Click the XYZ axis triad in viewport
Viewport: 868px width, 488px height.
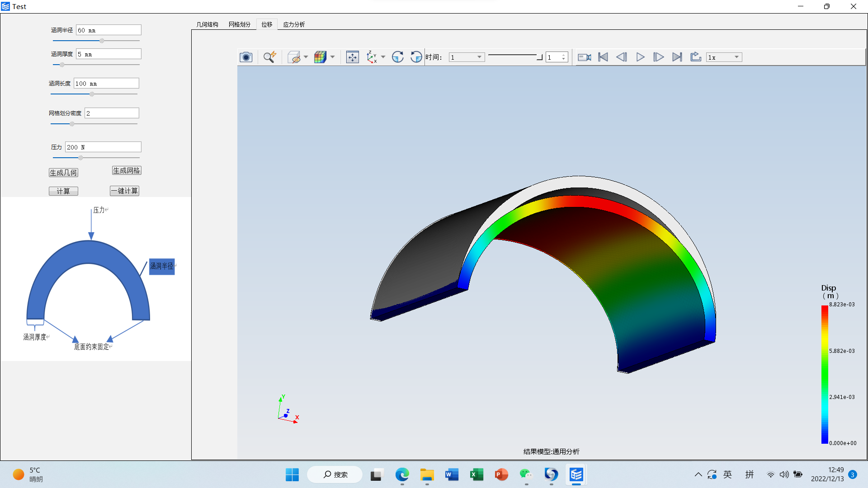[288, 409]
